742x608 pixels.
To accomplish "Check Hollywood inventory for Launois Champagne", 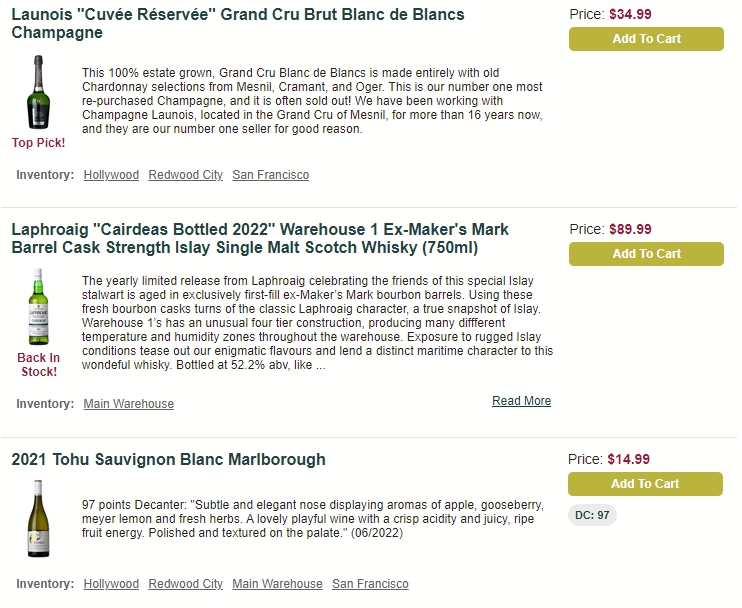I will pos(111,175).
